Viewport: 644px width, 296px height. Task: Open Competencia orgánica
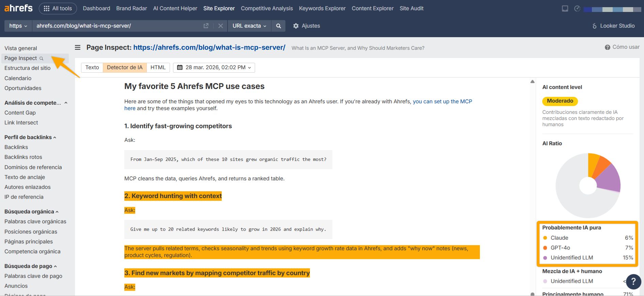(32, 252)
